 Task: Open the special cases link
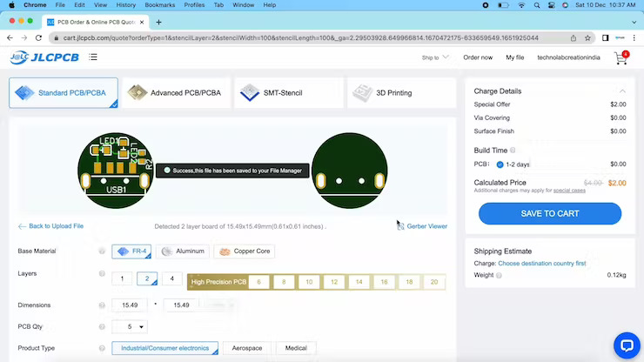point(569,191)
